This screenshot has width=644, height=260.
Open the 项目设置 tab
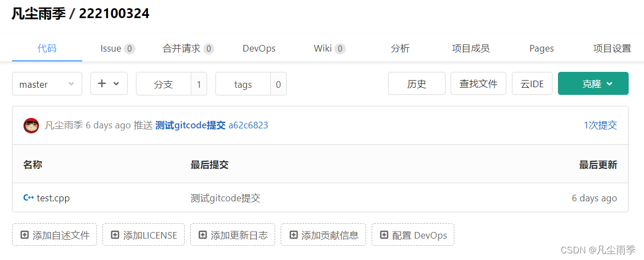[x=612, y=48]
